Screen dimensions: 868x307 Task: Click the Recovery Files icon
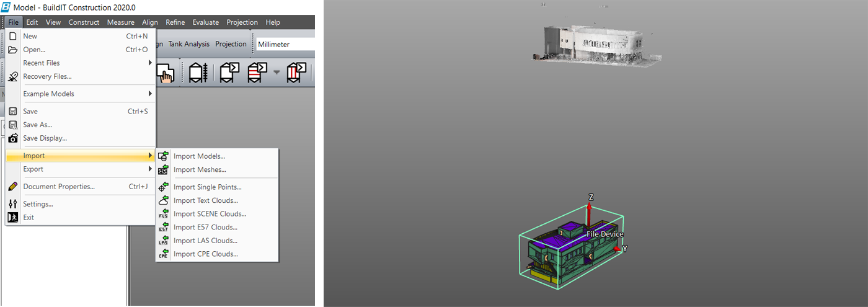[x=13, y=77]
